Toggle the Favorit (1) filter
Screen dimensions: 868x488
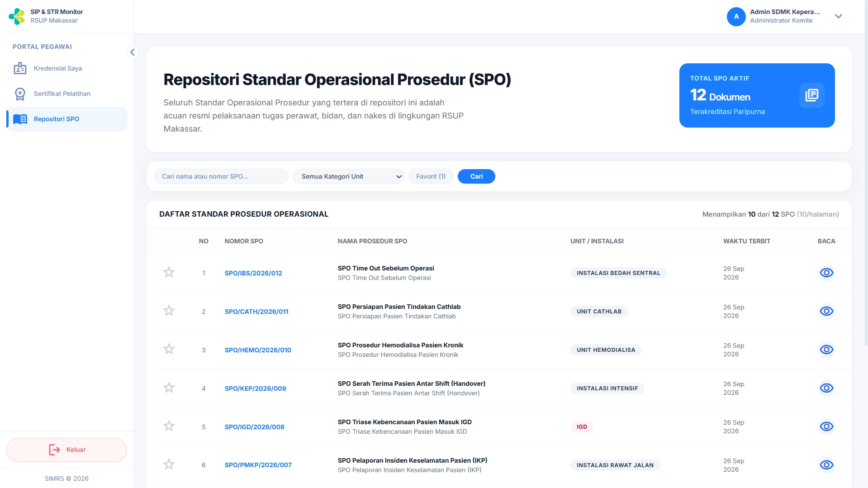pyautogui.click(x=431, y=176)
